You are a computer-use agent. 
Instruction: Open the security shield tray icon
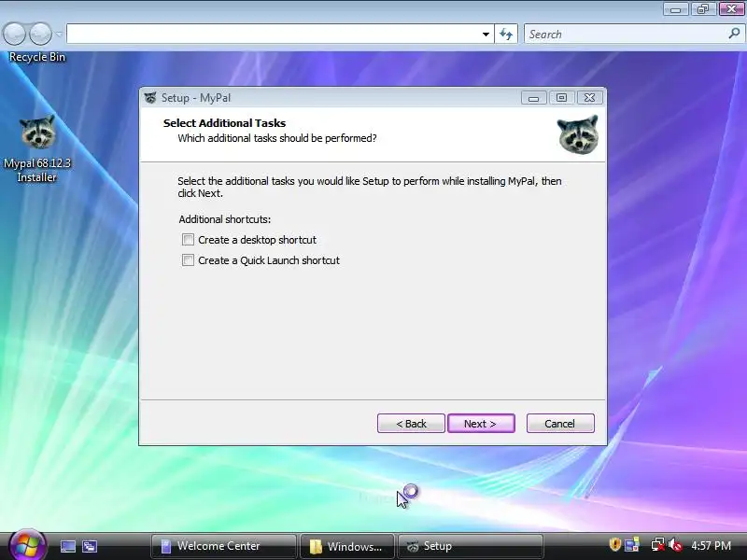615,545
